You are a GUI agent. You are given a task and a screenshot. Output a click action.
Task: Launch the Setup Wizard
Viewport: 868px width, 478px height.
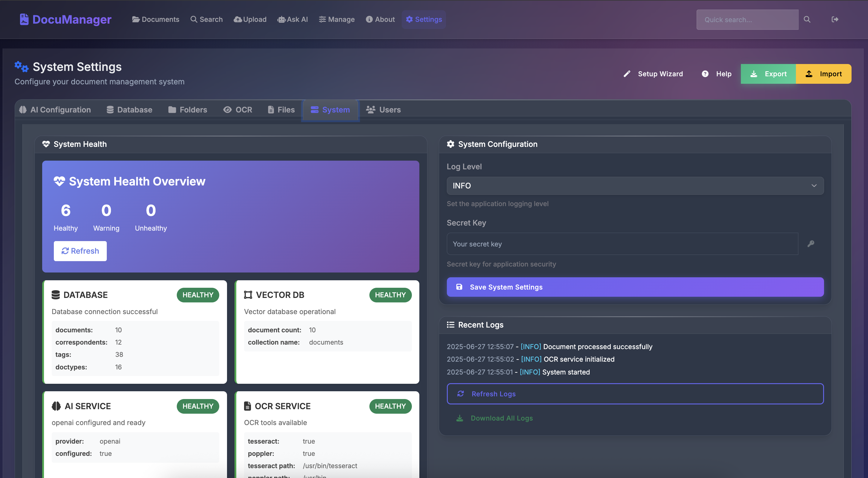tap(653, 74)
